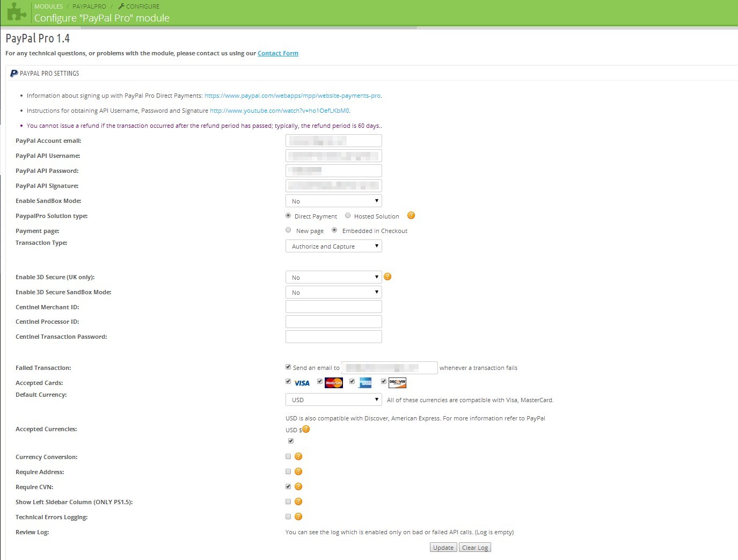Open Enable 3D Secure (UK only) dropdown

(334, 277)
